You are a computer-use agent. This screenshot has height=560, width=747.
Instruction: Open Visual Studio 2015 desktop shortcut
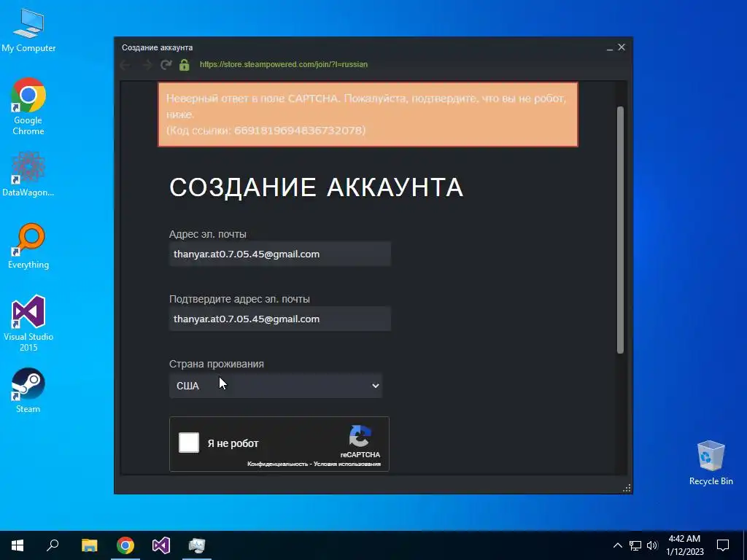[x=28, y=323]
